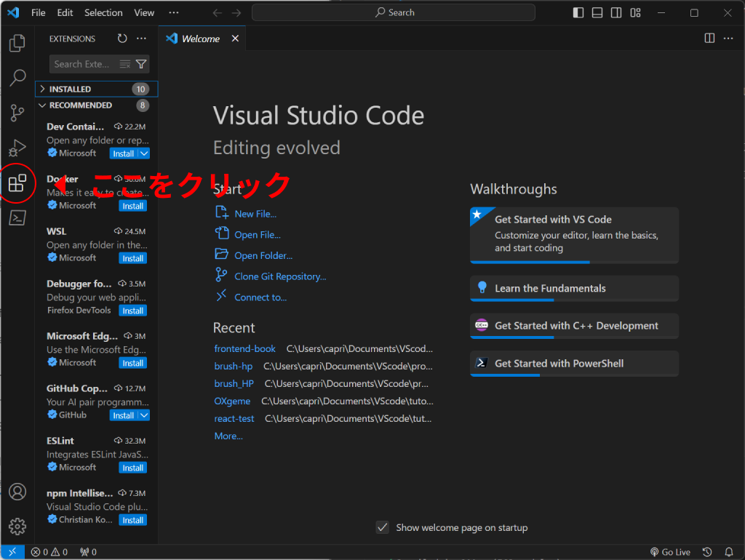
Task: Install Debugger for Firefox extension
Action: (x=132, y=311)
